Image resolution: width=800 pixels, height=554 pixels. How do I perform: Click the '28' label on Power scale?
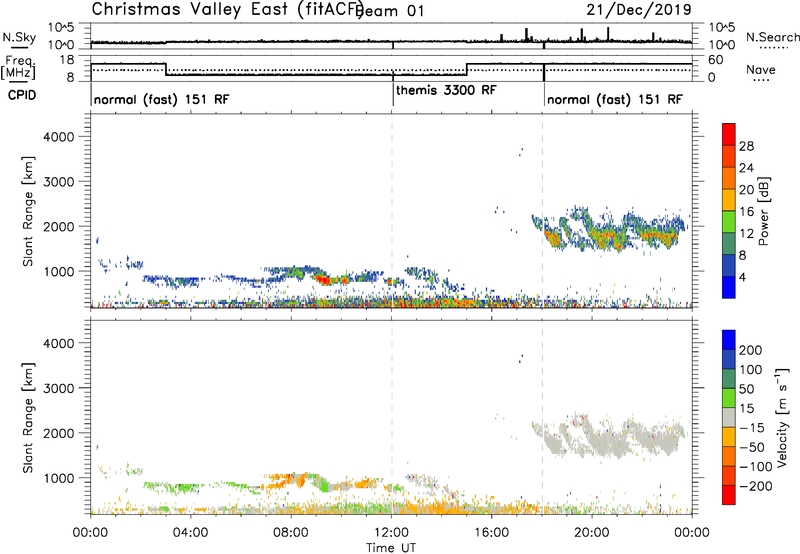tap(746, 146)
